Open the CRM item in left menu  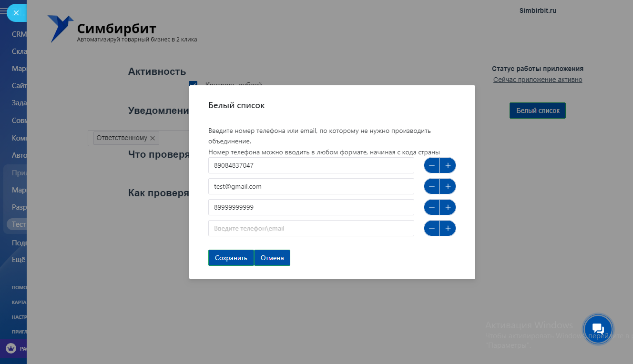click(19, 34)
